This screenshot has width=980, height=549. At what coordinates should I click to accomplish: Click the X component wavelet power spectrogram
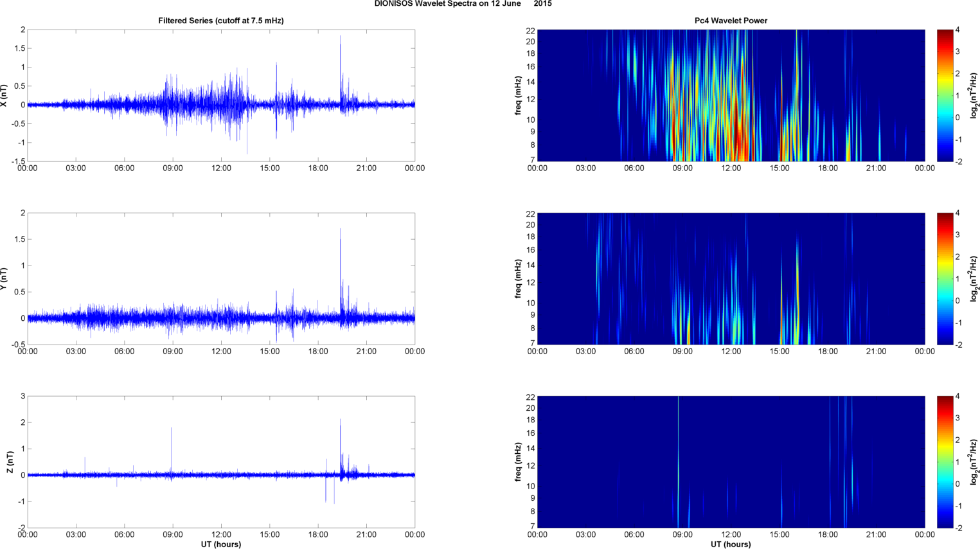point(731,95)
